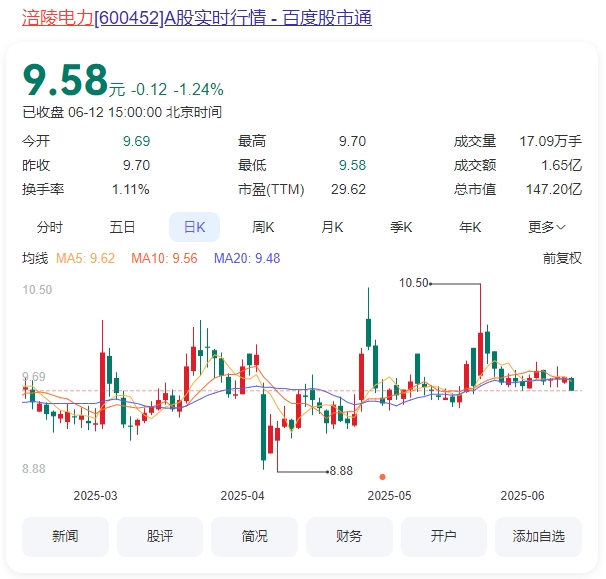Switch to the 分时 chart tab

49,227
